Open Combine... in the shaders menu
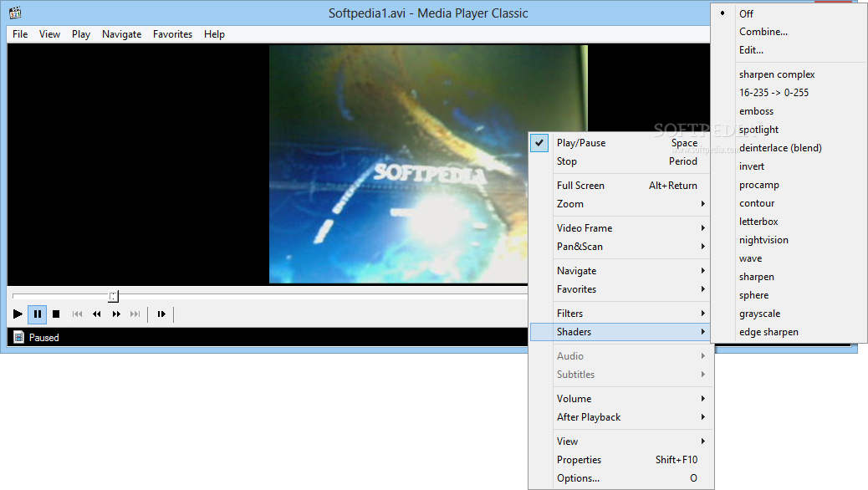 click(x=789, y=32)
